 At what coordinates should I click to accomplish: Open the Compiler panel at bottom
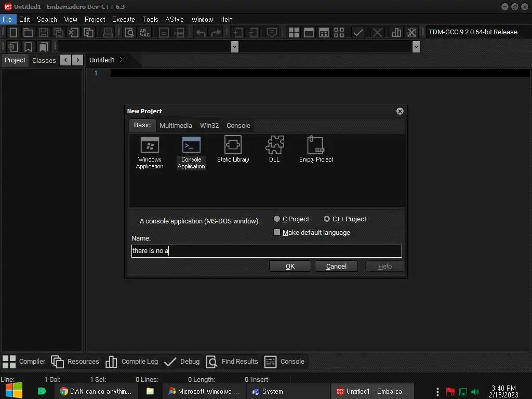[24, 362]
